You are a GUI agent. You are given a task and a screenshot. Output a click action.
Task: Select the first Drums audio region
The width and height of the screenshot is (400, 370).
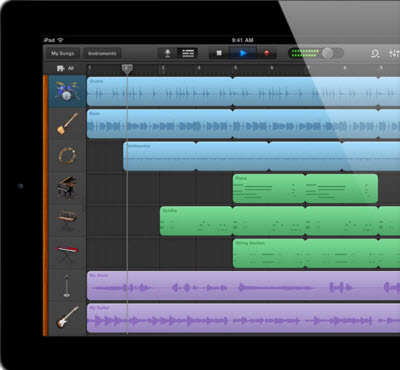pos(160,92)
